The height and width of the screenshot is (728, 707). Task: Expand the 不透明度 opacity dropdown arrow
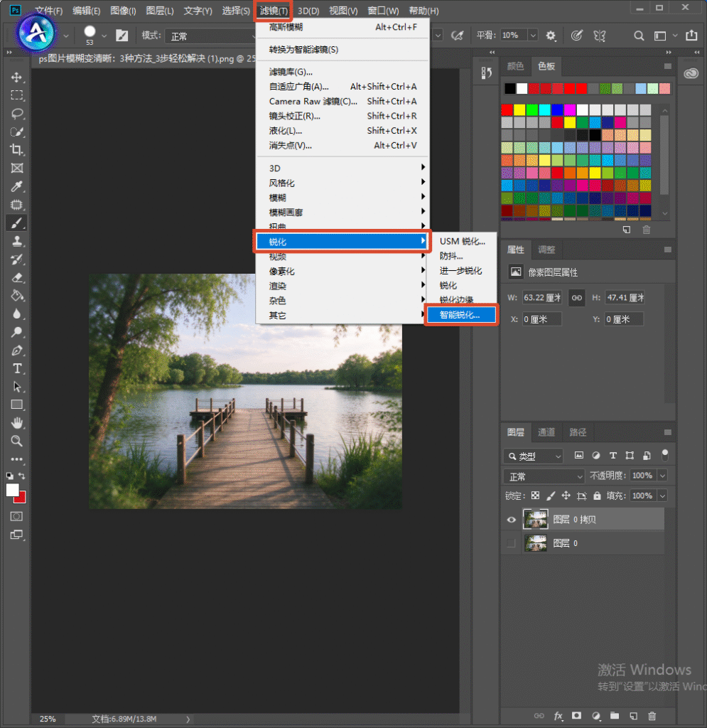(662, 476)
